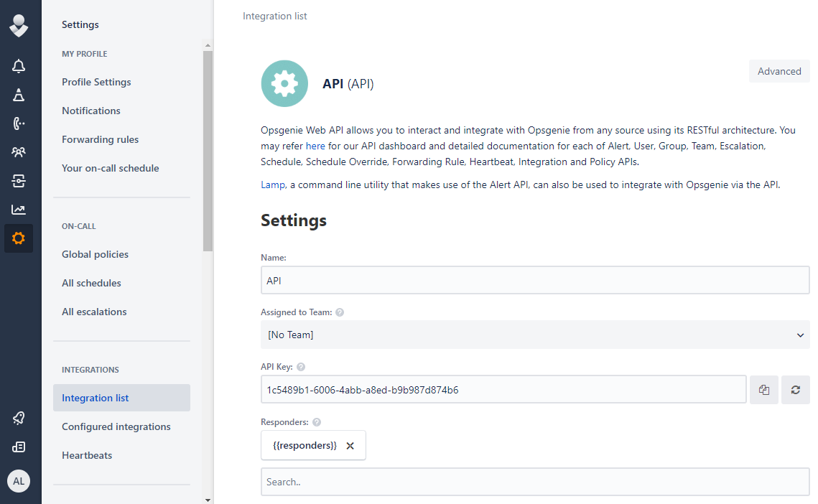Image resolution: width=818 pixels, height=504 pixels.
Task: Open Heartbeats
Action: point(87,455)
